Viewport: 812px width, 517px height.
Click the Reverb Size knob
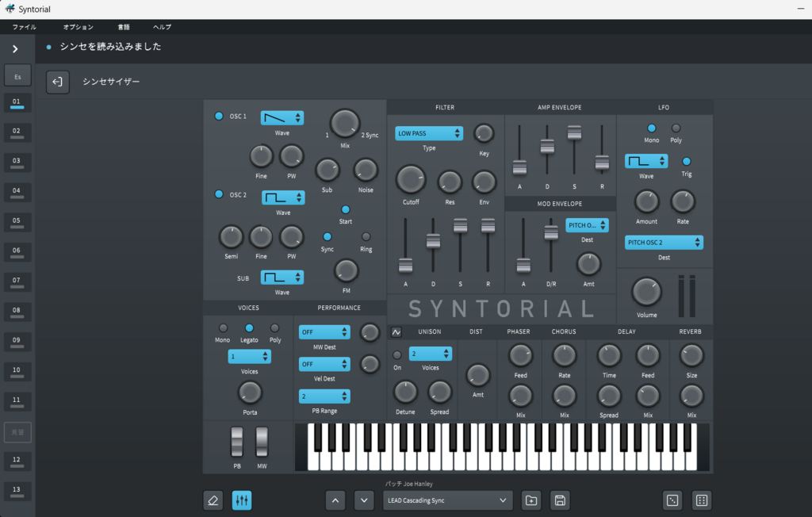point(691,356)
